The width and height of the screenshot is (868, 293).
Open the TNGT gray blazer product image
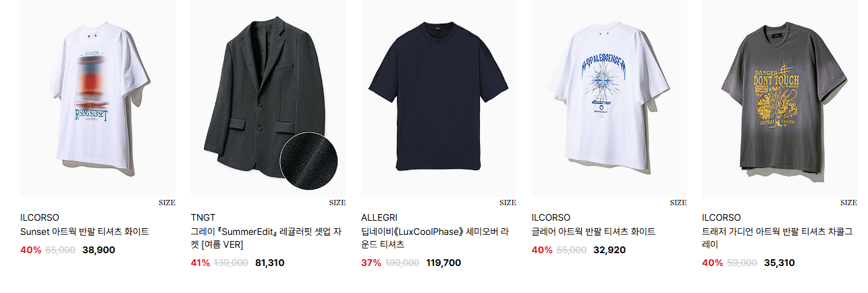point(269,99)
